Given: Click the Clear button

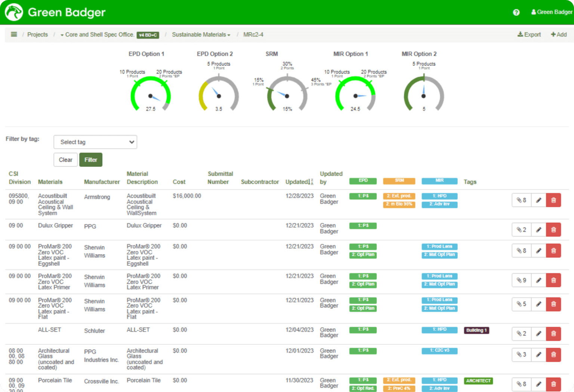Looking at the screenshot, I should tap(65, 160).
